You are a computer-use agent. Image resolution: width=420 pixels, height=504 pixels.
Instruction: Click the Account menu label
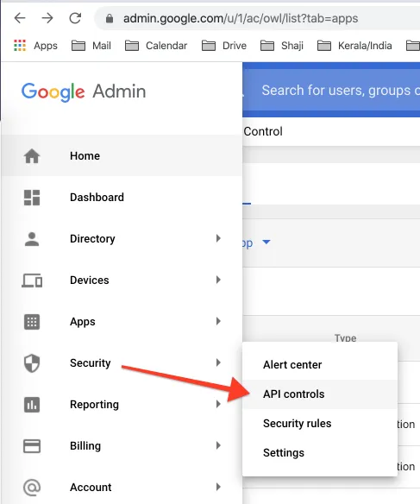pyautogui.click(x=91, y=488)
